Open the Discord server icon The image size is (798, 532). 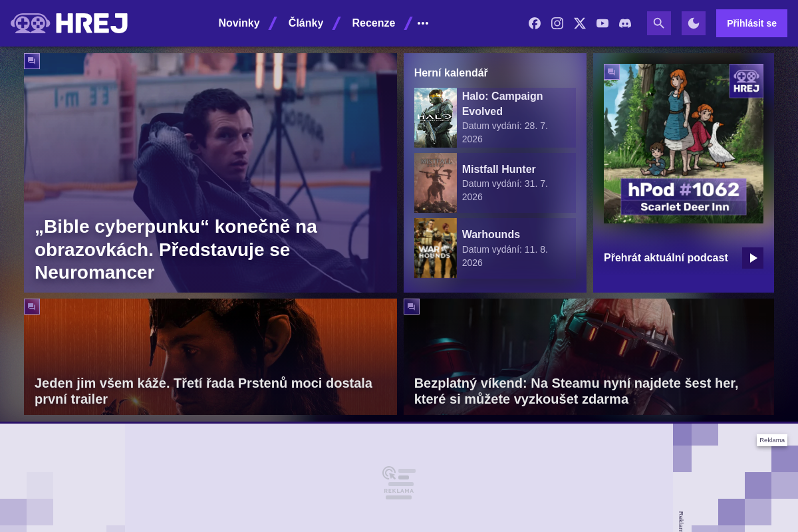point(625,23)
